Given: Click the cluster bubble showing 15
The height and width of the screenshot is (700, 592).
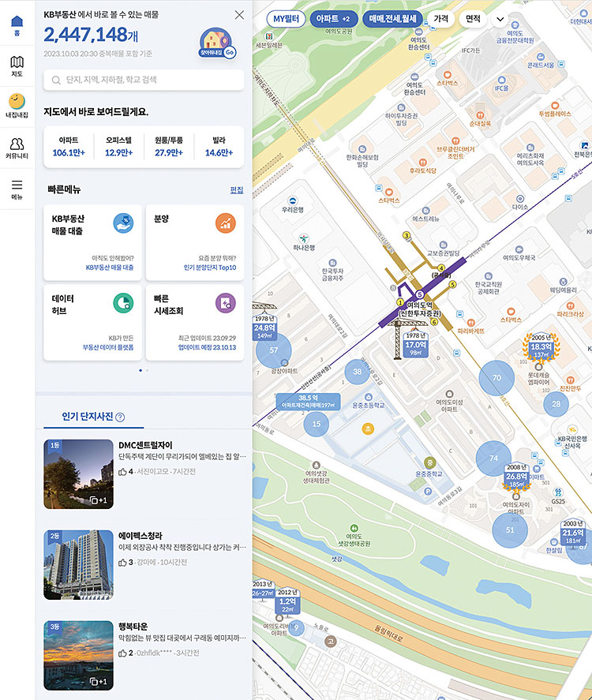Looking at the screenshot, I should [x=316, y=424].
